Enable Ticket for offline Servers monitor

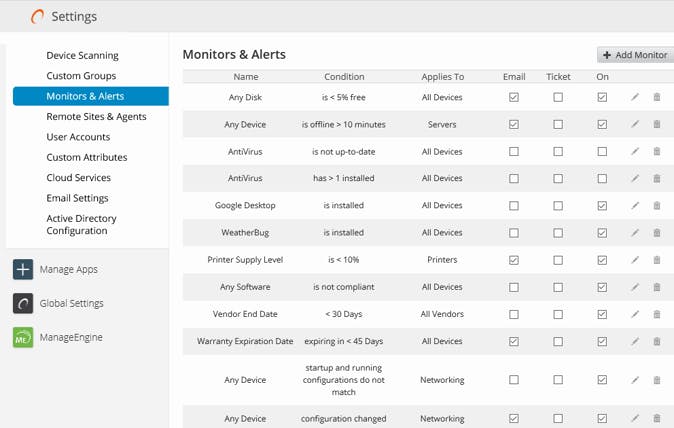click(558, 125)
